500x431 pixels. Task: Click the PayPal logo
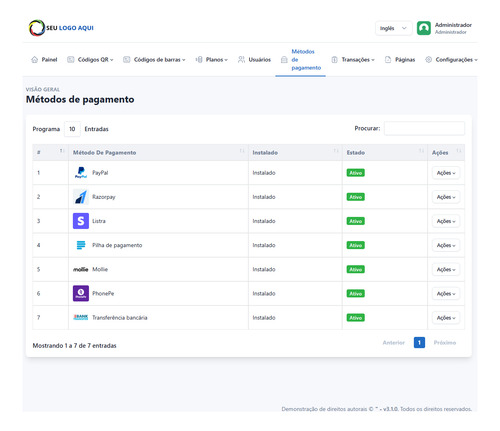tap(81, 173)
